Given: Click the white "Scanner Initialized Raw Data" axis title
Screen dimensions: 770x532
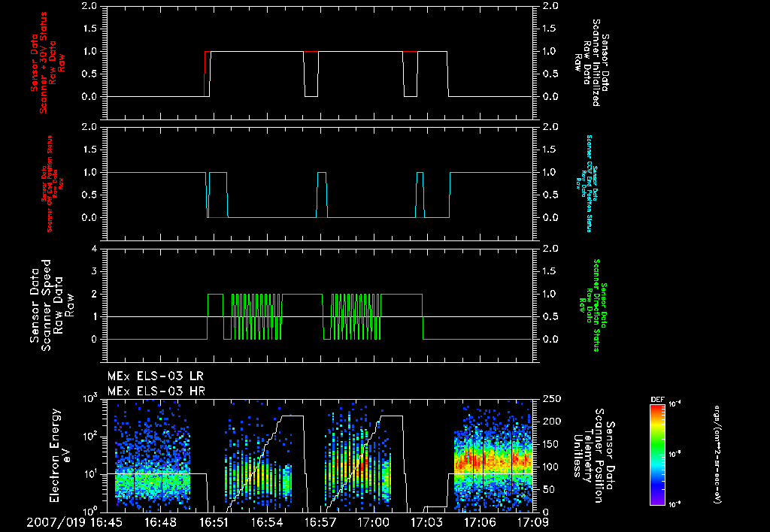Looking at the screenshot, I should (x=591, y=63).
